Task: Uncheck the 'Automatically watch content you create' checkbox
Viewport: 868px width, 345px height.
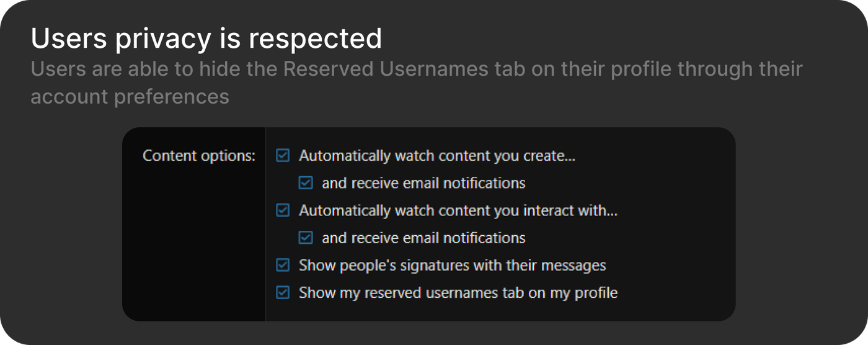Action: coord(283,156)
